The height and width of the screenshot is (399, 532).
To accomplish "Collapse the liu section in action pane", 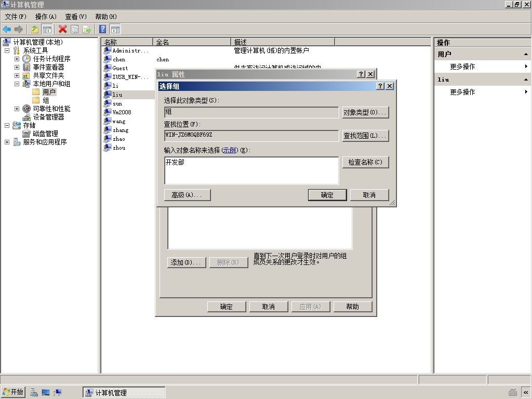I will [526, 79].
